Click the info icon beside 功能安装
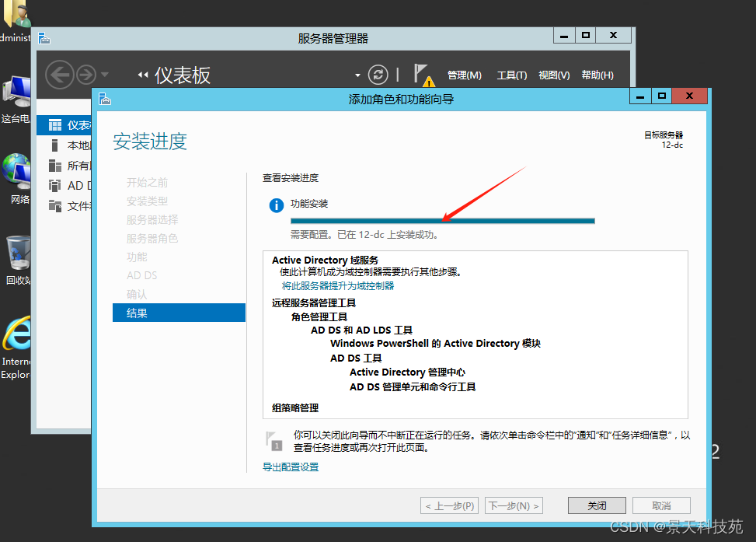 click(x=277, y=205)
